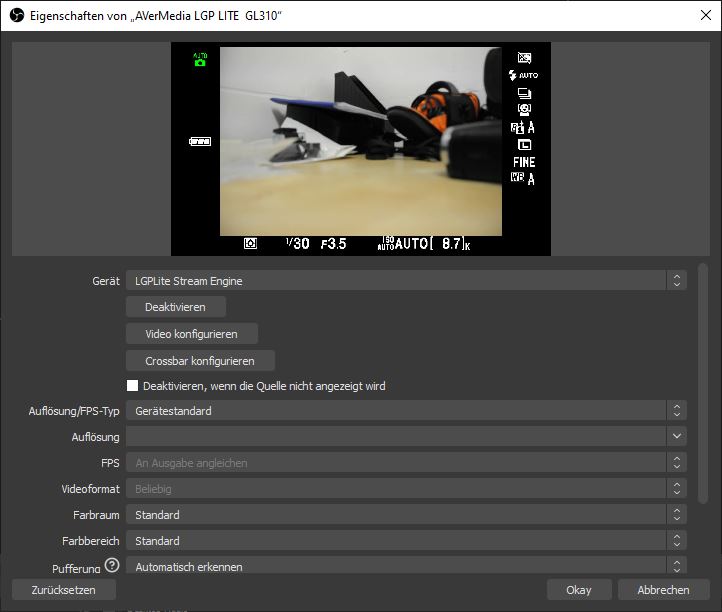Click the Zurücksetzen button

pos(64,590)
